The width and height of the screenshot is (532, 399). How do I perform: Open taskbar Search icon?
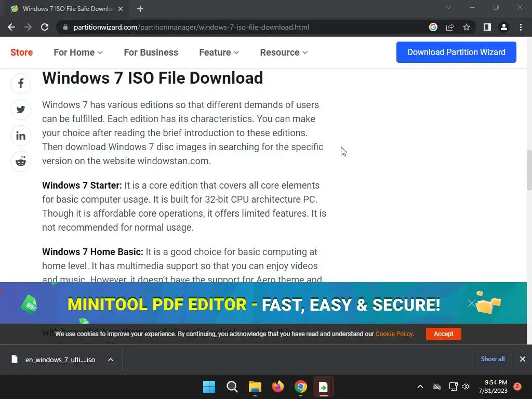click(x=232, y=387)
